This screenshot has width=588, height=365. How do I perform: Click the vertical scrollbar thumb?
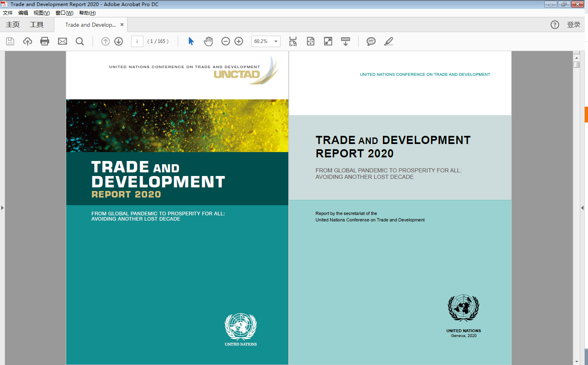pyautogui.click(x=577, y=65)
